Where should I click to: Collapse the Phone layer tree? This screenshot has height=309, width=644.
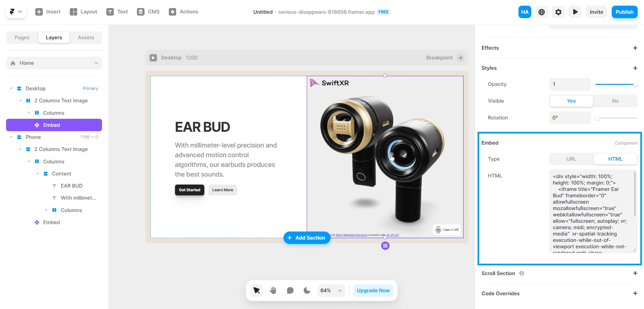11,137
